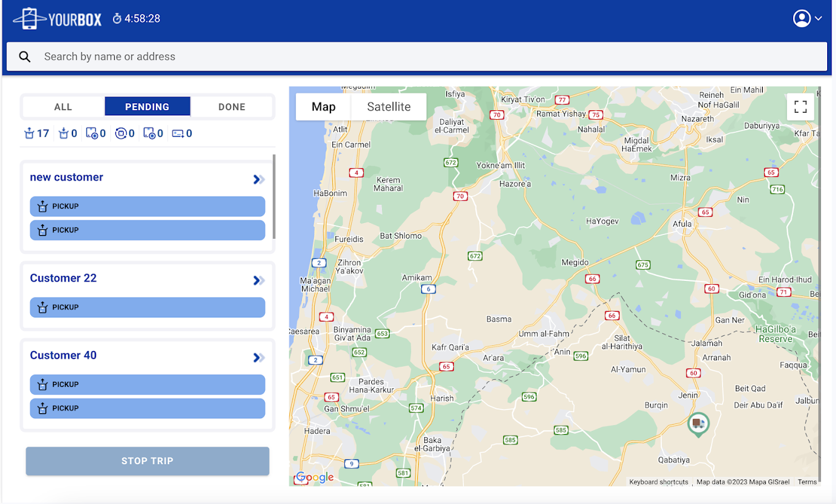The image size is (836, 504).
Task: Expand the account dropdown arrow
Action: tap(818, 19)
